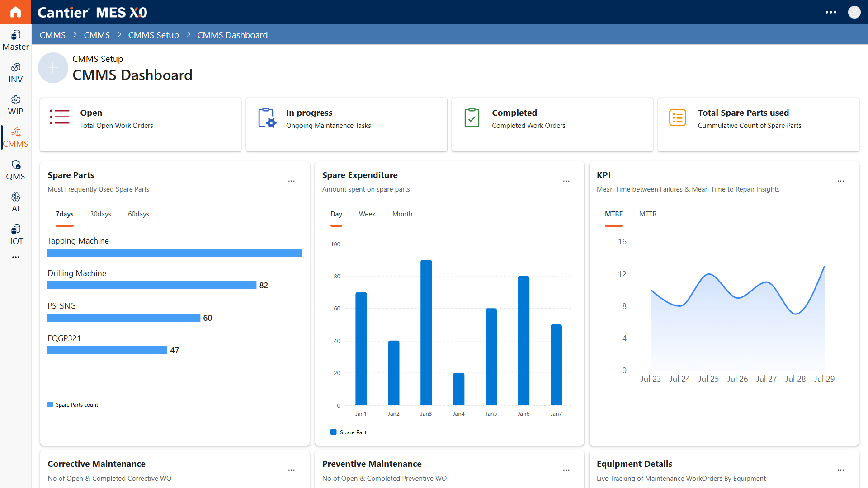
Task: Click the round plus icon beside title
Action: coord(53,68)
